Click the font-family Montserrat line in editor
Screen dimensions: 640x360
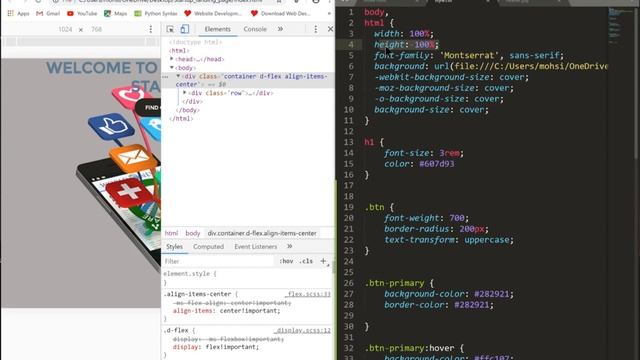pyautogui.click(x=469, y=56)
